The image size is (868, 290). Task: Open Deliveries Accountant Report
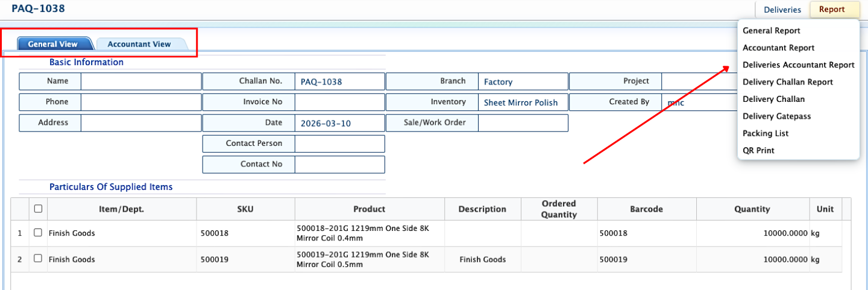[x=798, y=65]
